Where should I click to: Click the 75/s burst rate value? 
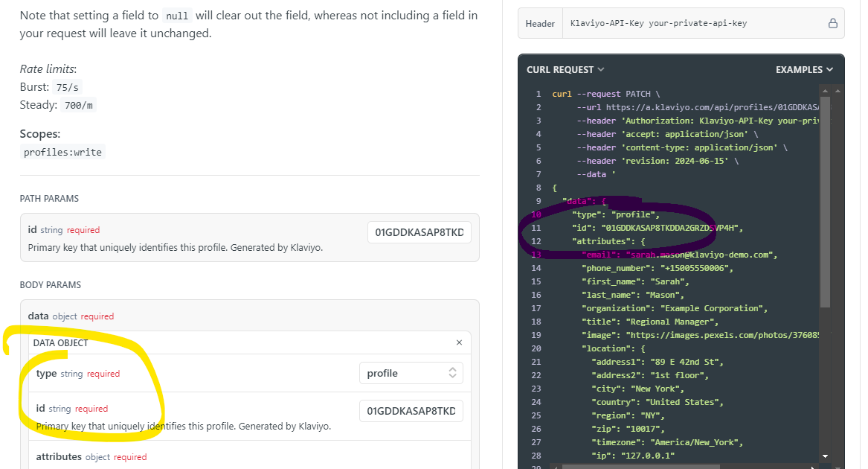(x=68, y=88)
